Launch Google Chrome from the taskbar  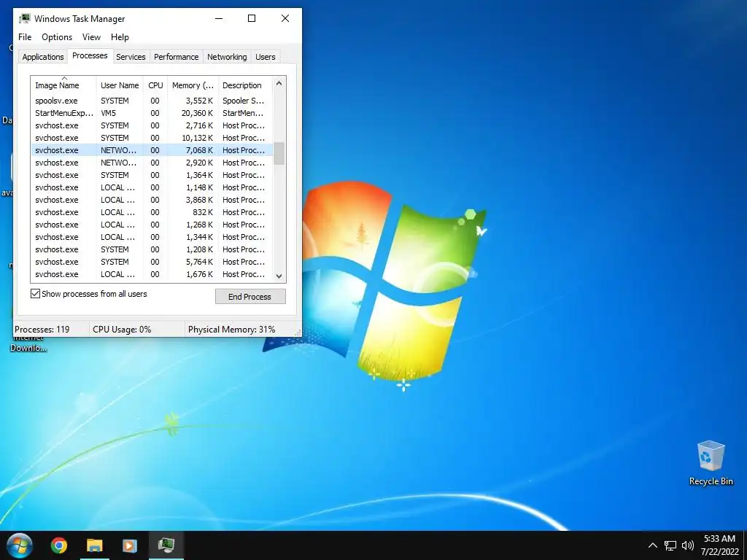[x=59, y=545]
